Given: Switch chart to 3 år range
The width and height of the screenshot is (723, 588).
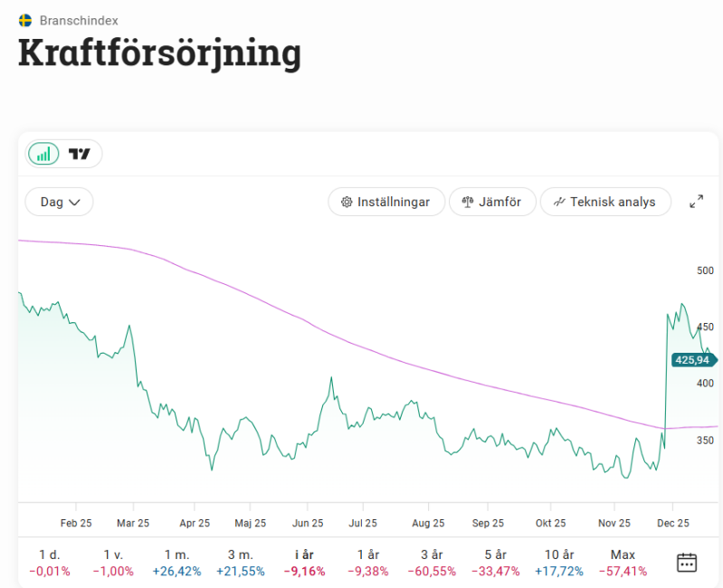Looking at the screenshot, I should [432, 562].
